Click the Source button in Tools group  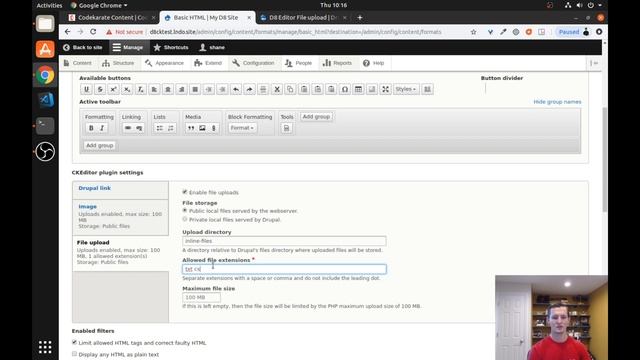[x=287, y=128]
